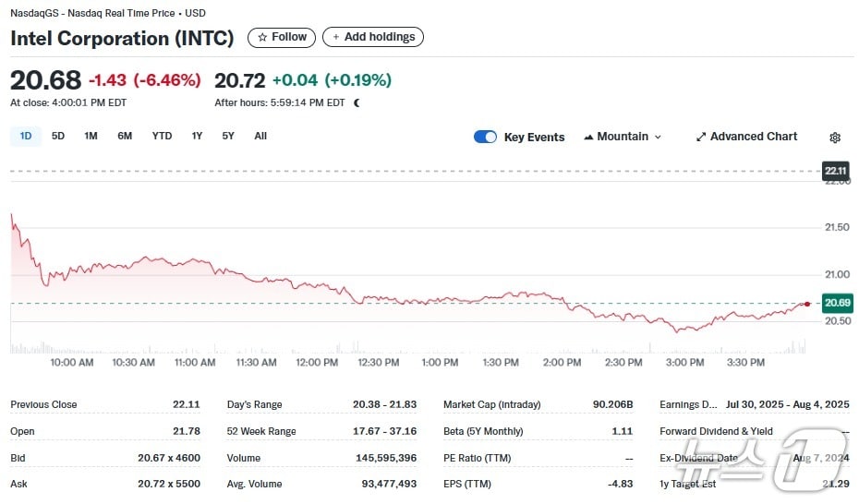Click the 22.11 previous close marker

pyautogui.click(x=835, y=171)
